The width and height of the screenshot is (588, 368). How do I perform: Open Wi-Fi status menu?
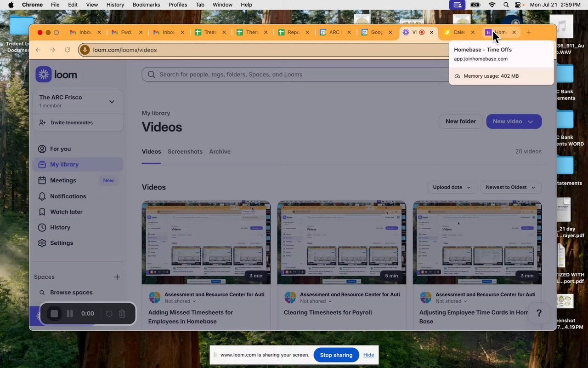coord(492,5)
